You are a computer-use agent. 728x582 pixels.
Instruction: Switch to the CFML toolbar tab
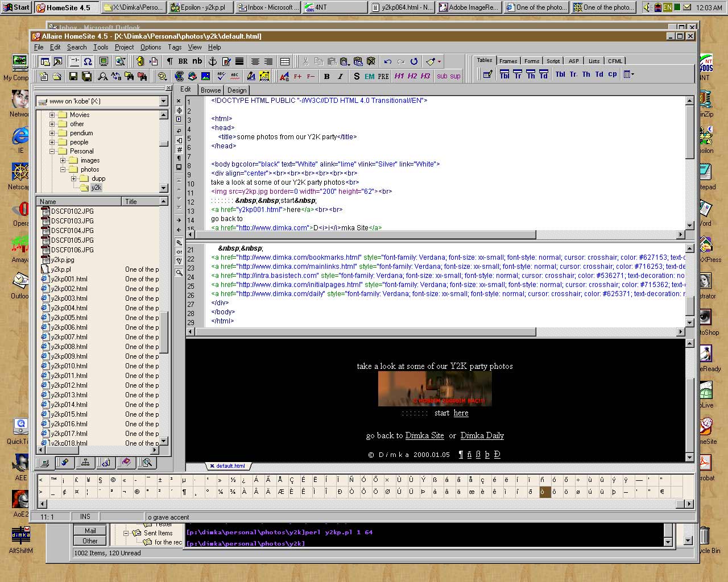615,61
